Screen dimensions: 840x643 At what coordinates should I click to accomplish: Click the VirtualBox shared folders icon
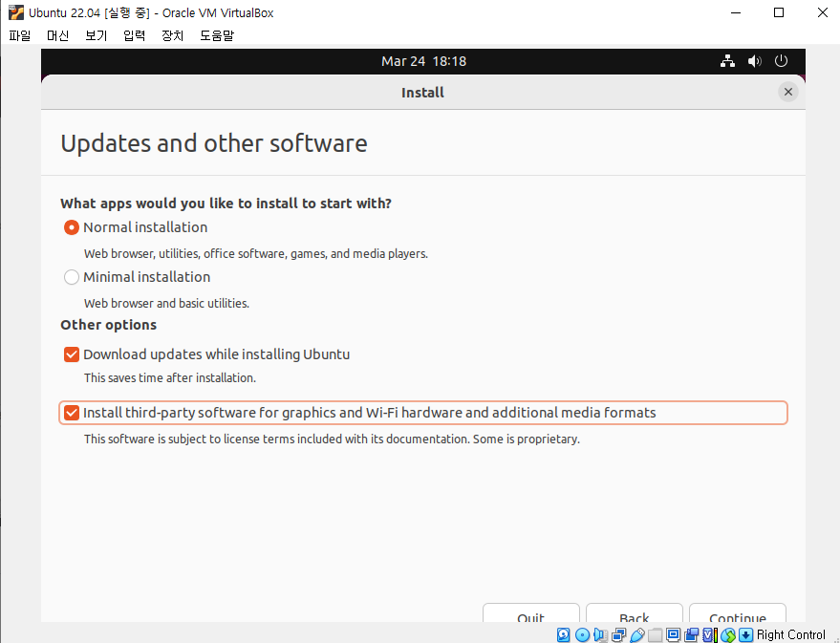tap(656, 635)
